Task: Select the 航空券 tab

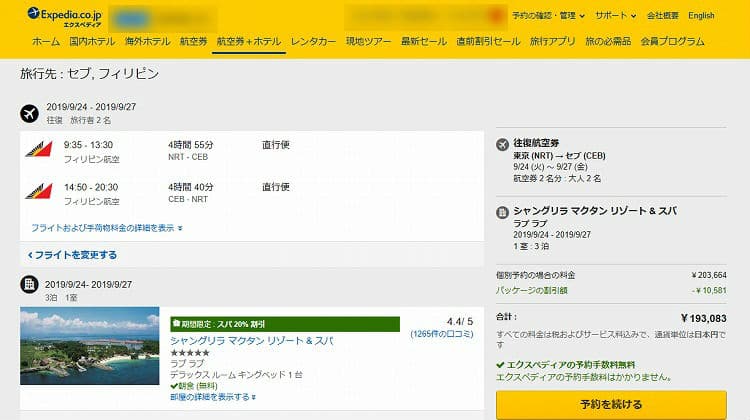Action: [x=193, y=42]
